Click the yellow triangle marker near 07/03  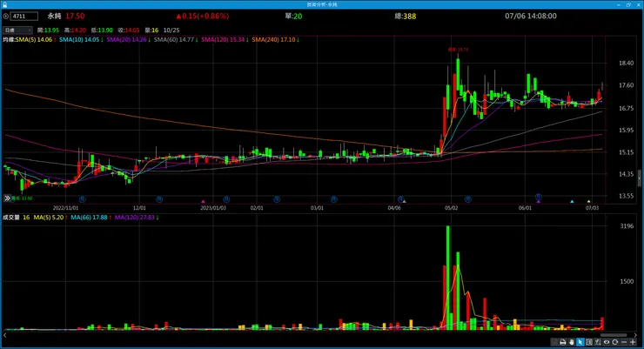588,202
